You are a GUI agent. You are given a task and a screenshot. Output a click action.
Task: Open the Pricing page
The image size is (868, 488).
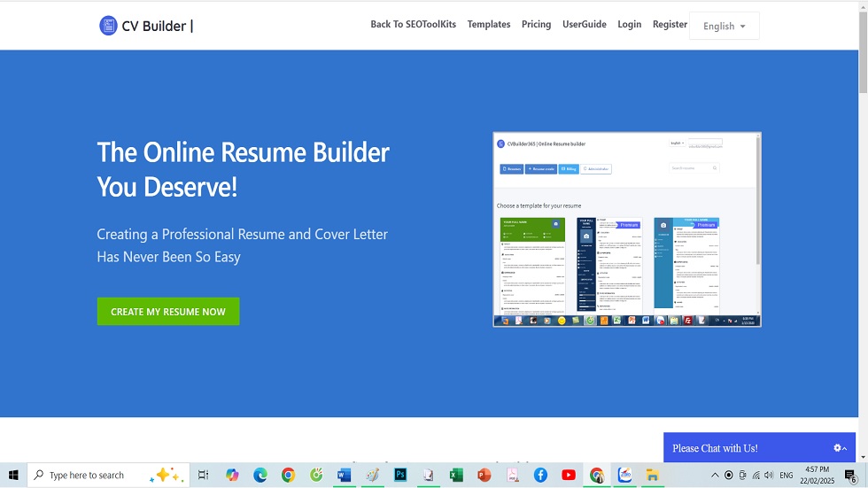(x=536, y=25)
